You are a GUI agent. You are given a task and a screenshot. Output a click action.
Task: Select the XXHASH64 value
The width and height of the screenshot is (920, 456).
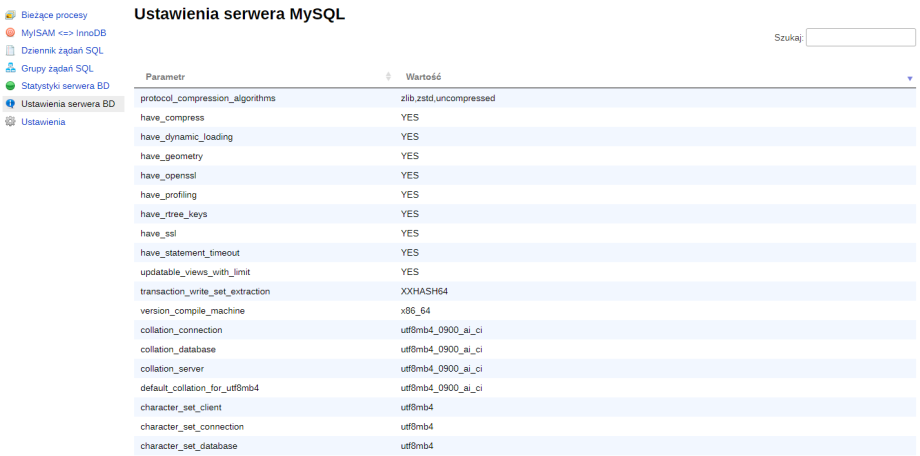click(x=424, y=292)
